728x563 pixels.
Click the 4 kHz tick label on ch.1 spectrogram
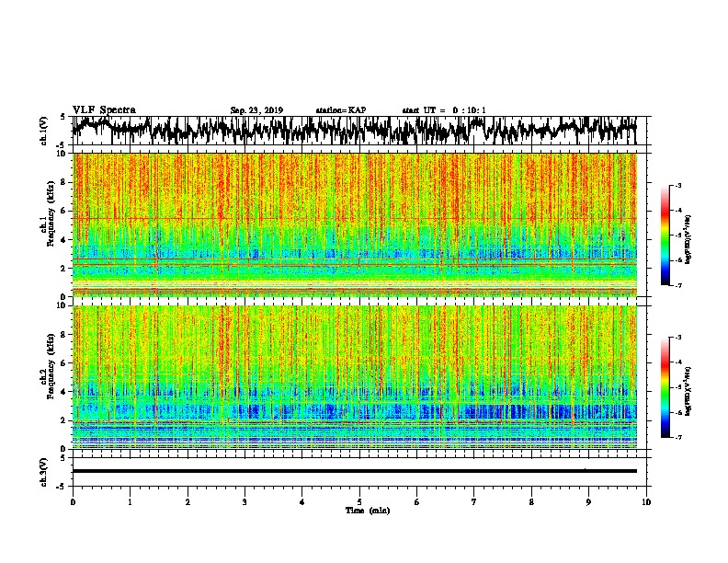64,240
